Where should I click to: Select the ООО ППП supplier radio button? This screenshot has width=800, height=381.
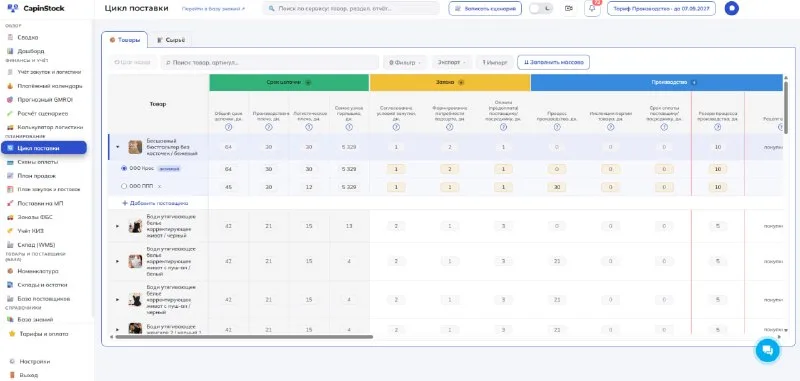124,187
